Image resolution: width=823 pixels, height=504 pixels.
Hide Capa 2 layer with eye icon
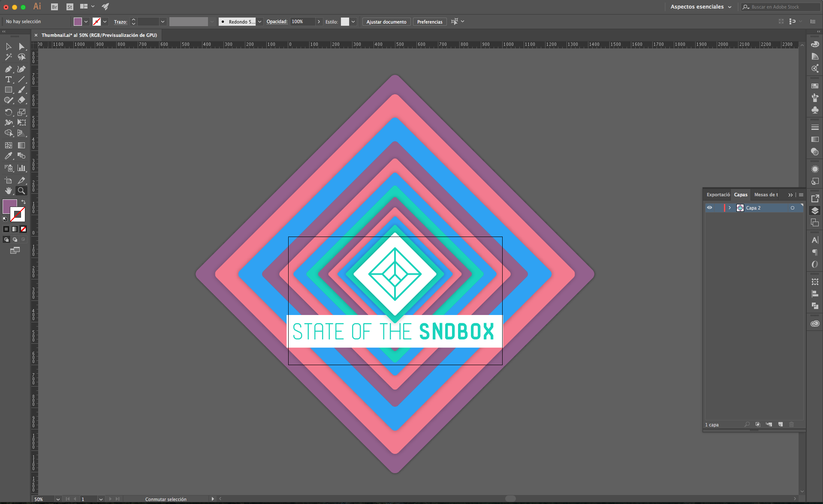click(x=710, y=208)
